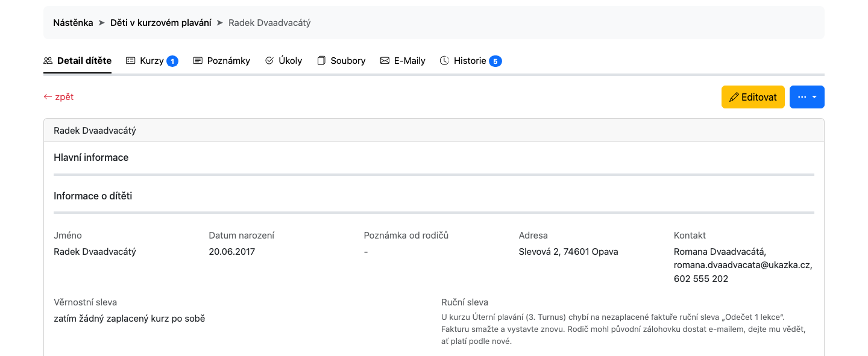Open the Poznámky tab
Viewport: 868px width, 356px height.
222,61
